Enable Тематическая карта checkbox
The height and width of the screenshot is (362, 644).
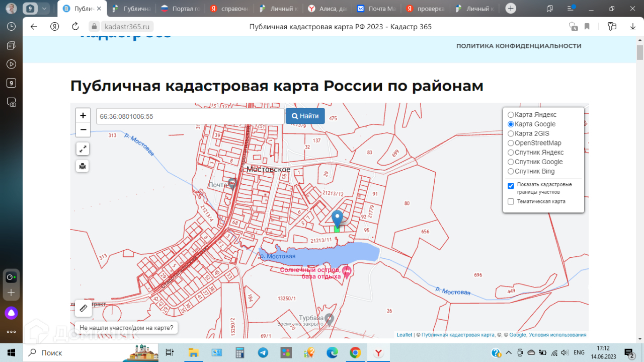[x=511, y=202]
